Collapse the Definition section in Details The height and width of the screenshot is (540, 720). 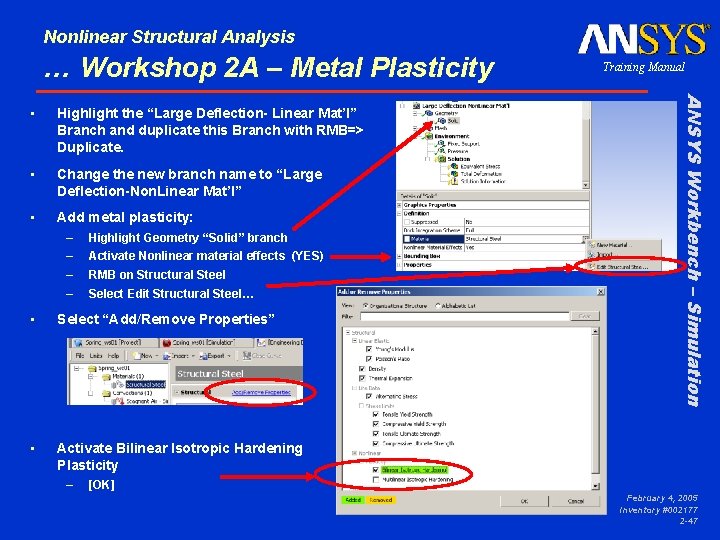(399, 214)
